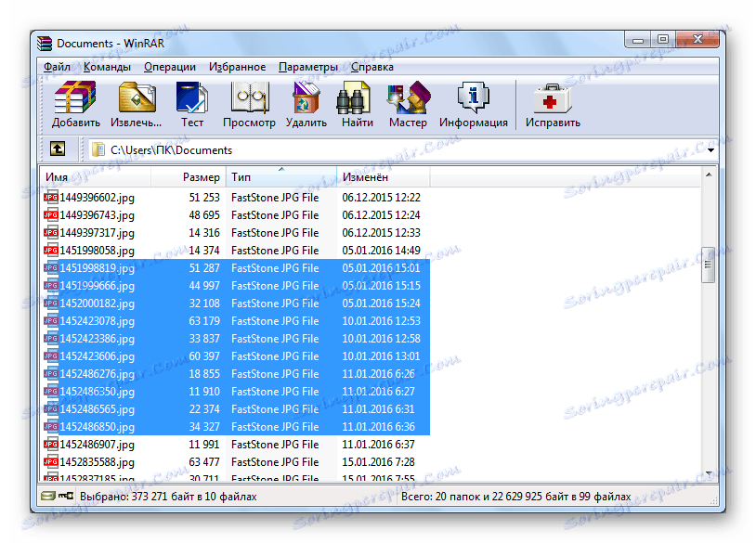The height and width of the screenshot is (543, 756).
Task: Select file 1452486907.jpg
Action: click(97, 445)
